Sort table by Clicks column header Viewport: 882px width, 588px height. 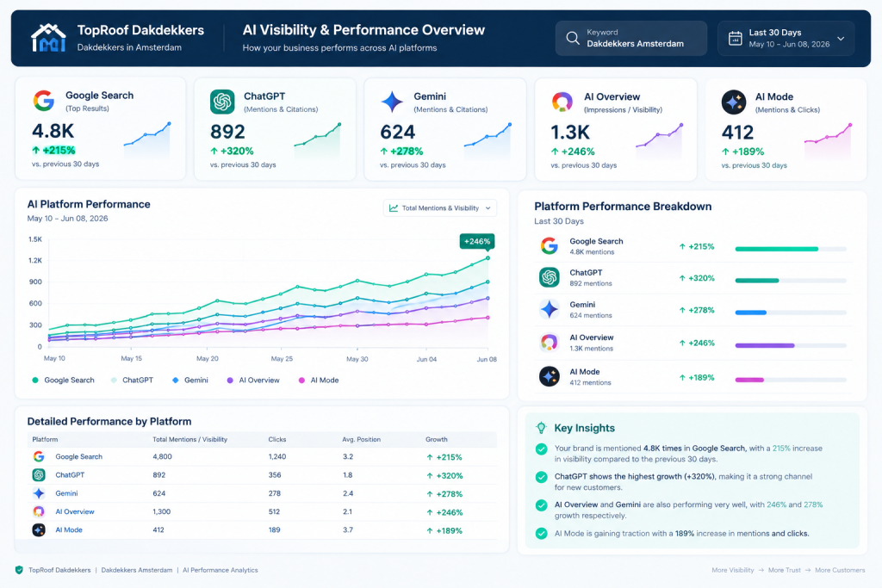pyautogui.click(x=277, y=440)
